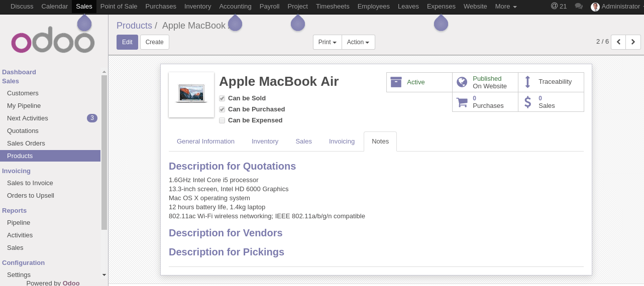
Task: Click the Edit button
Action: pos(127,42)
